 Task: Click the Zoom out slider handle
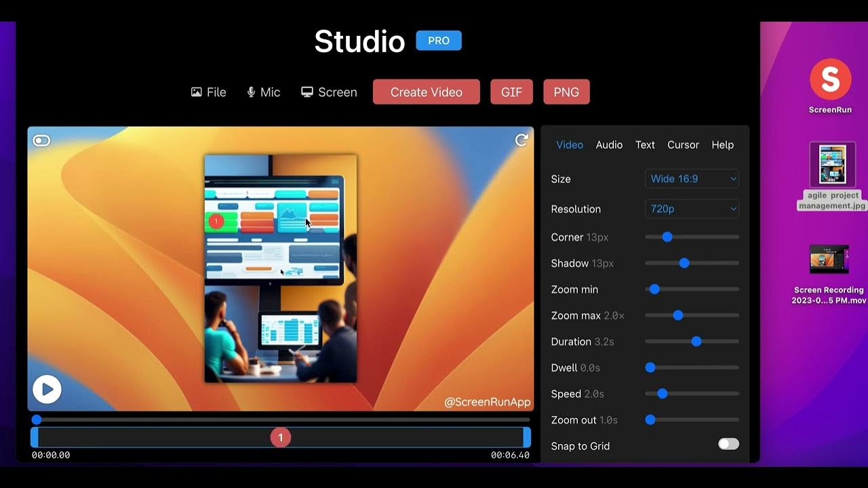650,420
